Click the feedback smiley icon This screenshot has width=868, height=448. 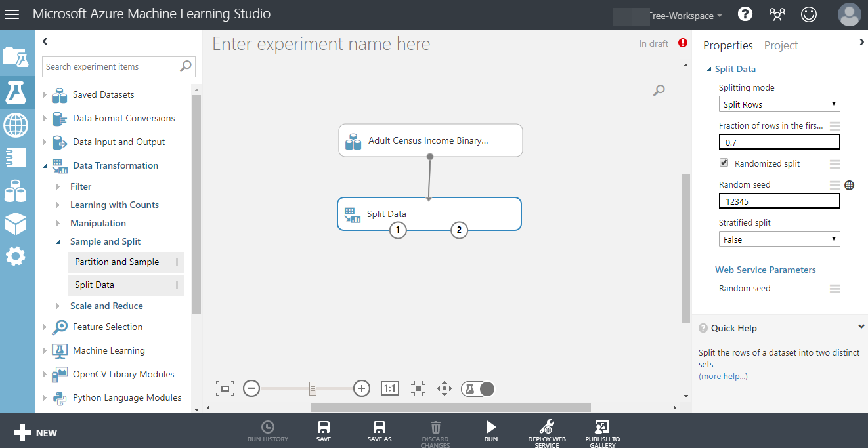809,14
